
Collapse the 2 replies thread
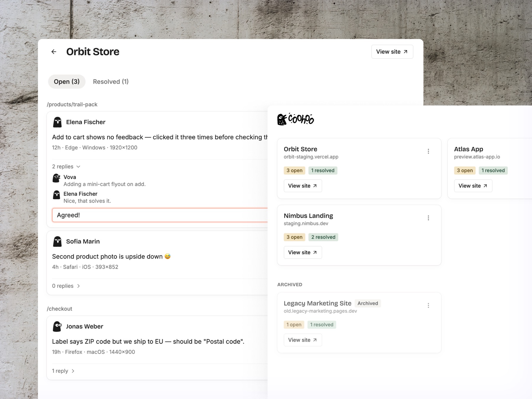click(66, 167)
